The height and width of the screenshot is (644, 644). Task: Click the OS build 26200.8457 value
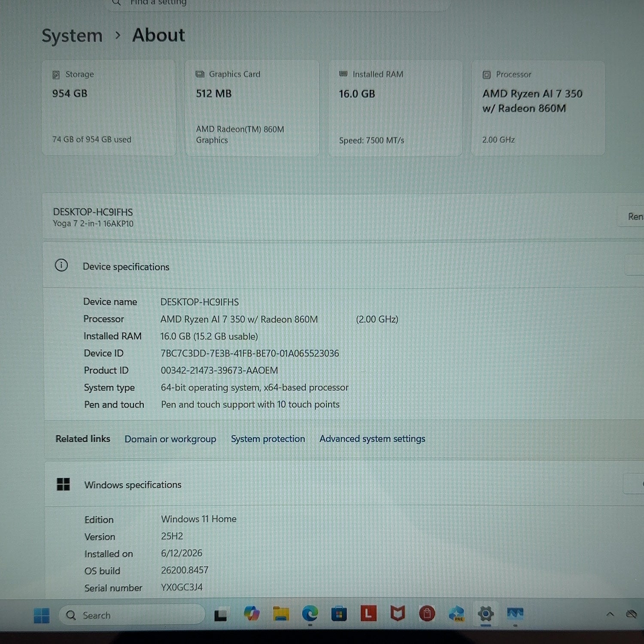click(x=185, y=570)
